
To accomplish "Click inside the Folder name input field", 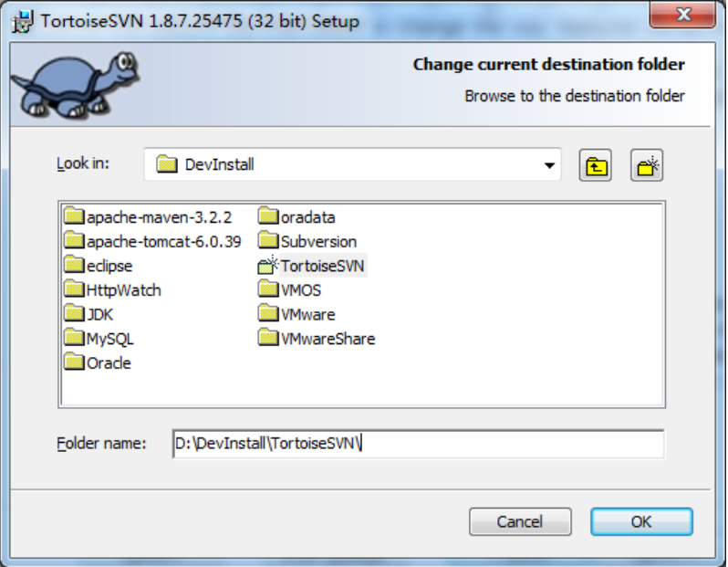I will click(x=419, y=444).
